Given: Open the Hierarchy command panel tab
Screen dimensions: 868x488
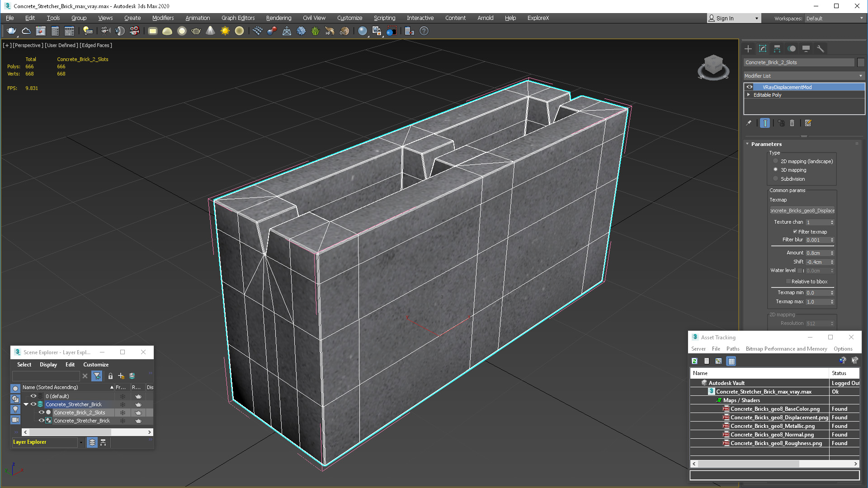Looking at the screenshot, I should (x=777, y=48).
